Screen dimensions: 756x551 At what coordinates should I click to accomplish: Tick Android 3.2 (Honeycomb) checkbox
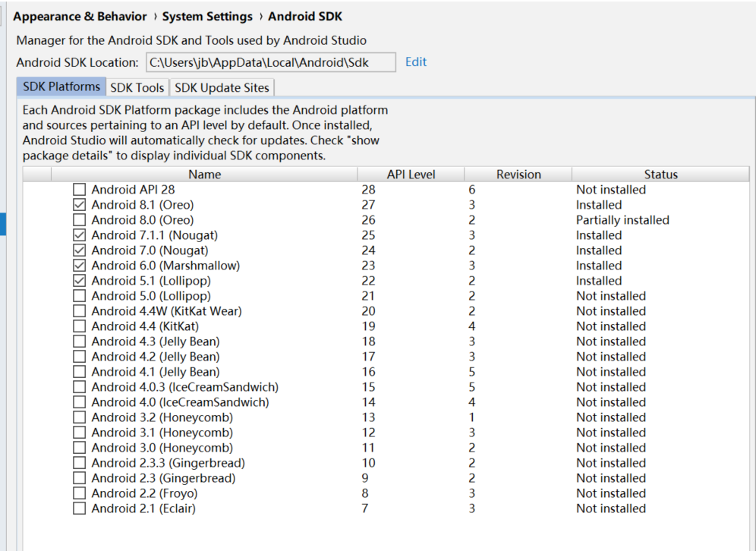click(x=80, y=417)
